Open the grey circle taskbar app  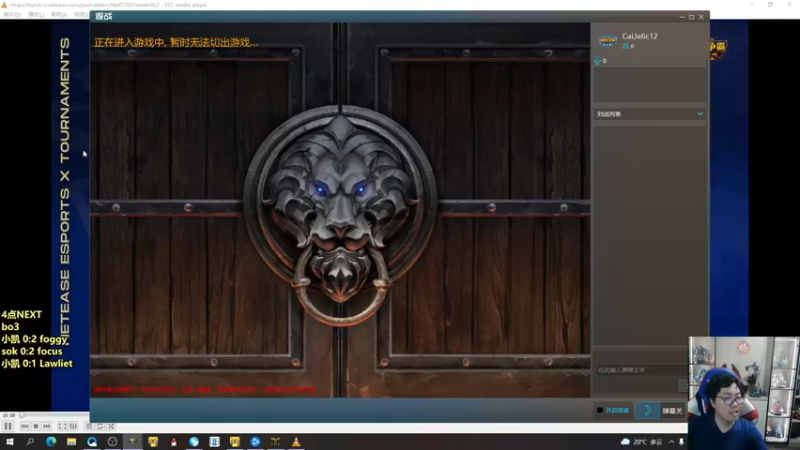point(112,442)
